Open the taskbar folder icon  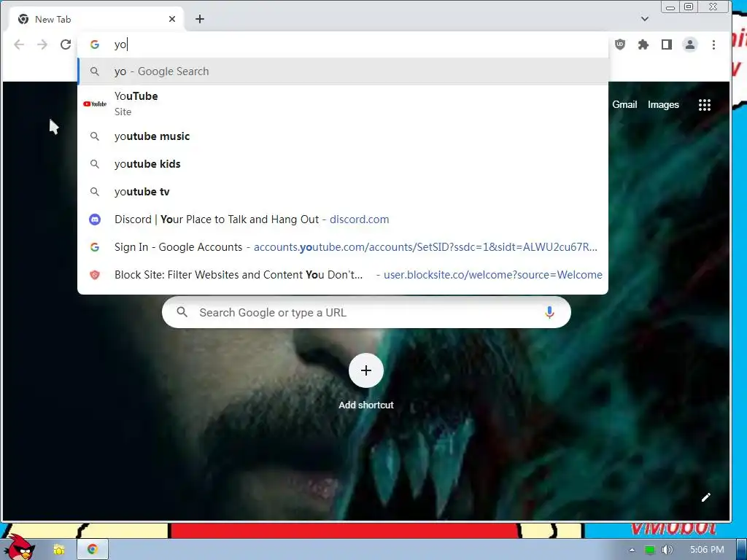pyautogui.click(x=58, y=550)
